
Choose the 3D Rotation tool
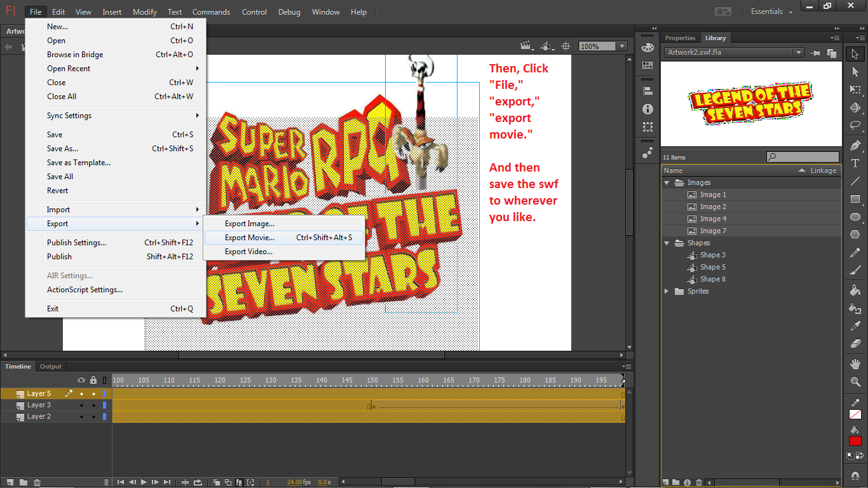[855, 108]
